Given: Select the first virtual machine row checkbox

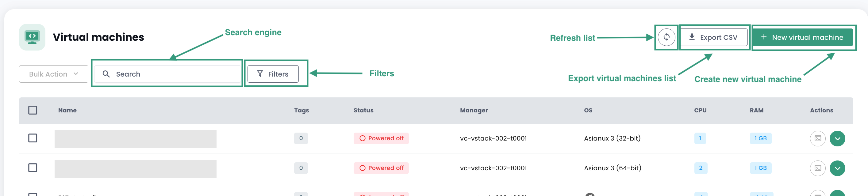Looking at the screenshot, I should (x=33, y=138).
